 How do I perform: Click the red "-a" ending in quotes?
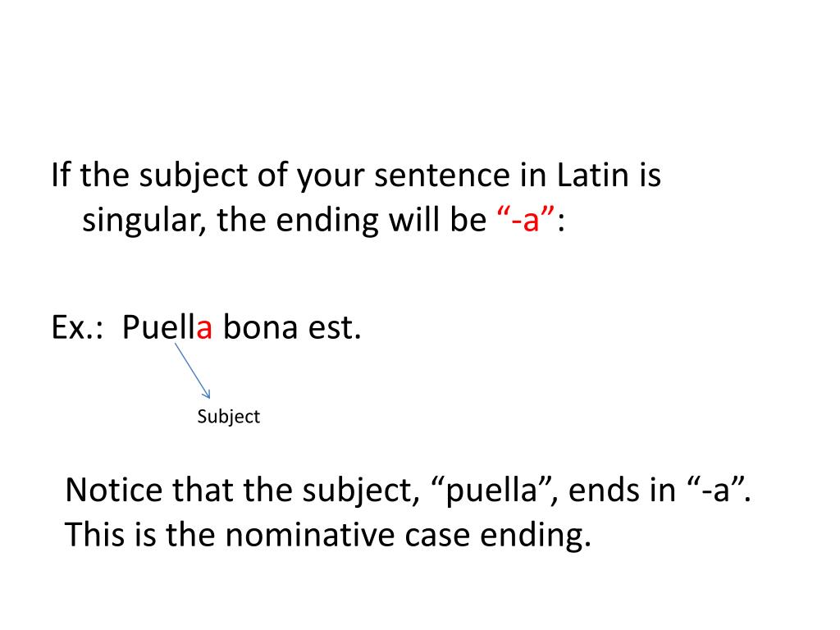coord(526,219)
